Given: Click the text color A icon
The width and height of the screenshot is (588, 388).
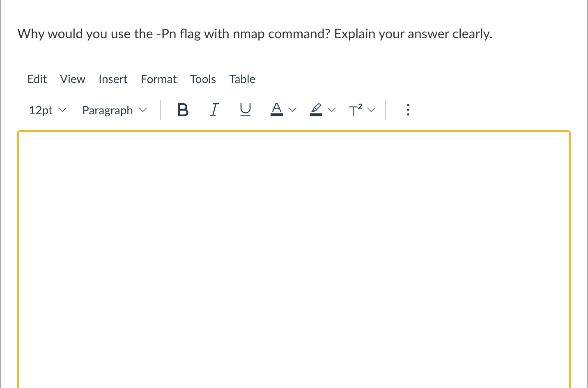Looking at the screenshot, I should coord(277,110).
